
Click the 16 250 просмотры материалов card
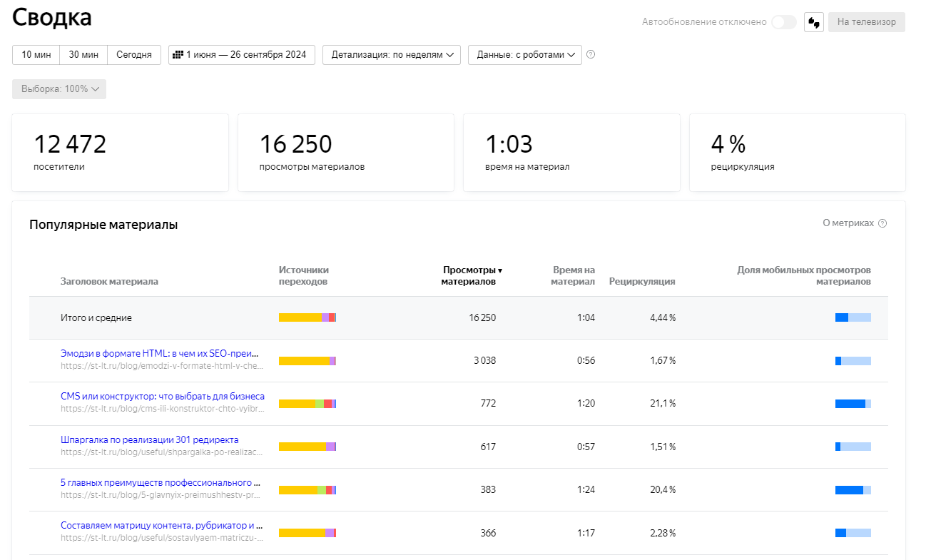[346, 153]
